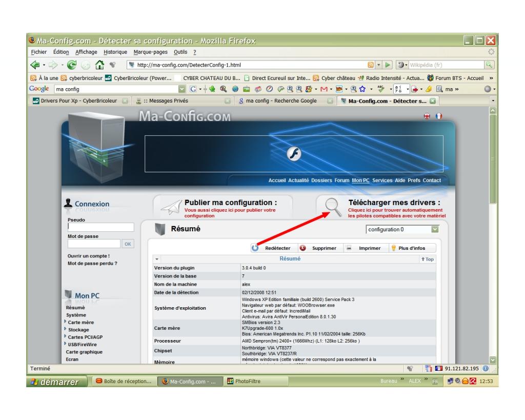Screen dimensions: 525x420
Task: Open the search engine selector dropdown
Action: (406, 65)
